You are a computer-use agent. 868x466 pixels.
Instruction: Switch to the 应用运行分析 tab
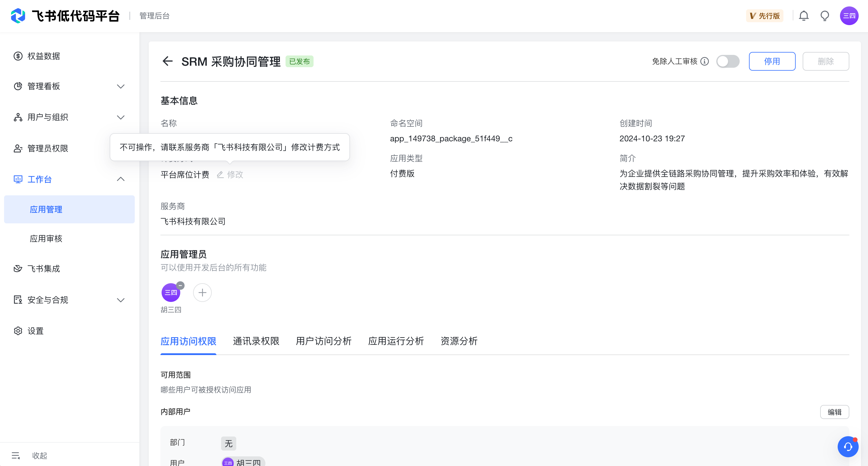pos(396,341)
